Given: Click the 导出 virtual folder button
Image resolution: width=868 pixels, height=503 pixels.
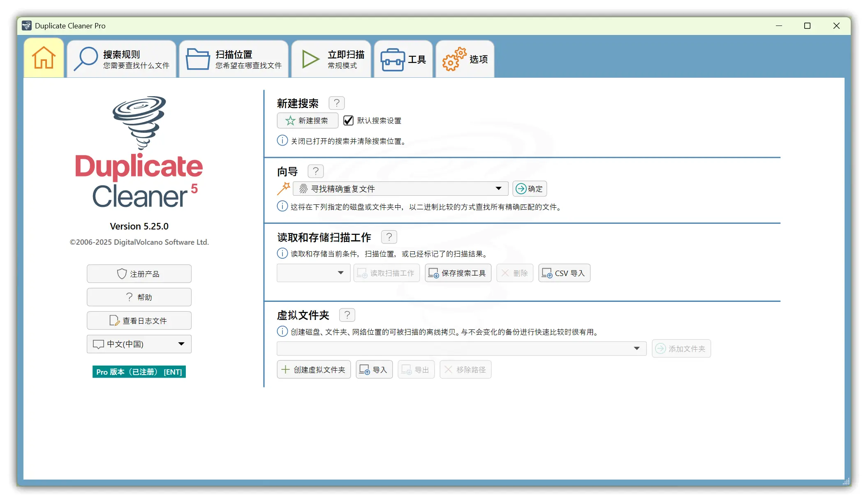Looking at the screenshot, I should pyautogui.click(x=416, y=370).
